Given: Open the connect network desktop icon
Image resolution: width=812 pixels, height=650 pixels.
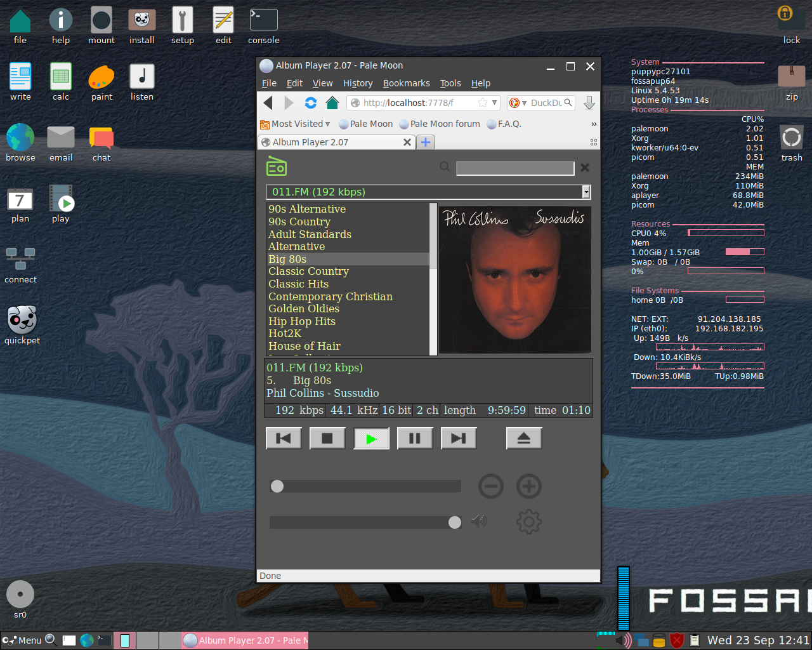Looking at the screenshot, I should 20,265.
